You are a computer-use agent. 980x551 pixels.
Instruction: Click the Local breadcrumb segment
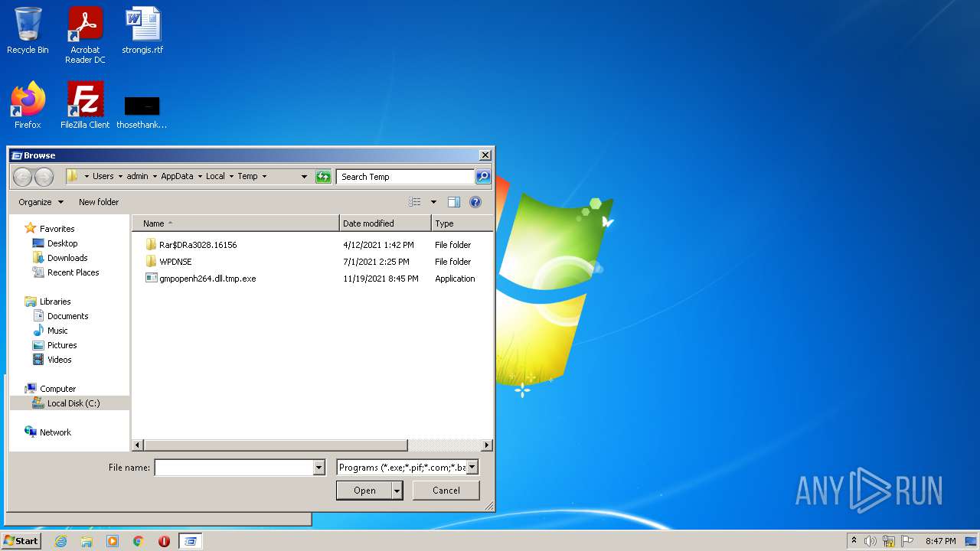(x=215, y=177)
